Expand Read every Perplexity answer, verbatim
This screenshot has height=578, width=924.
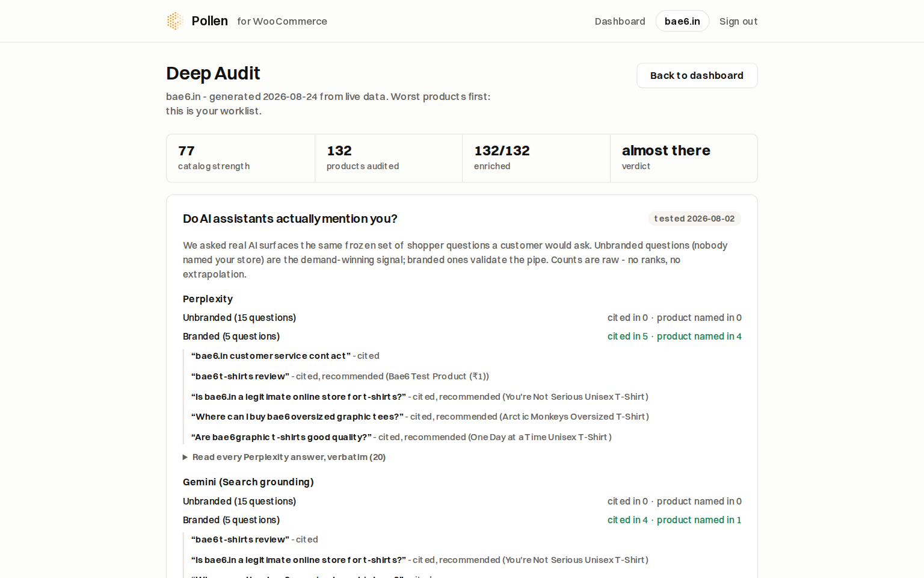[284, 457]
